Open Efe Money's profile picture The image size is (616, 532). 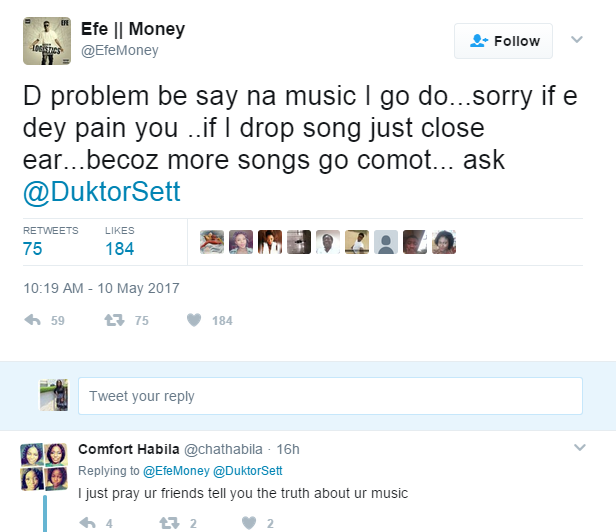(x=45, y=40)
